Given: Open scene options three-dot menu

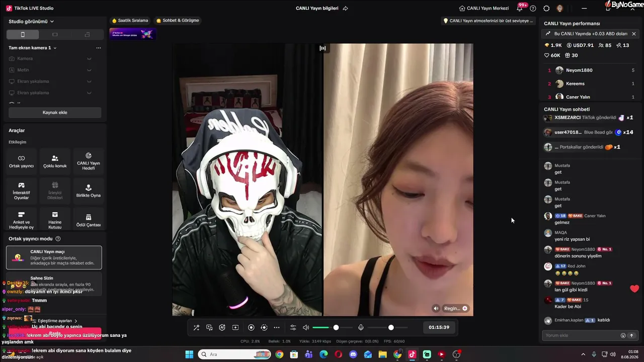Looking at the screenshot, I should [99, 48].
